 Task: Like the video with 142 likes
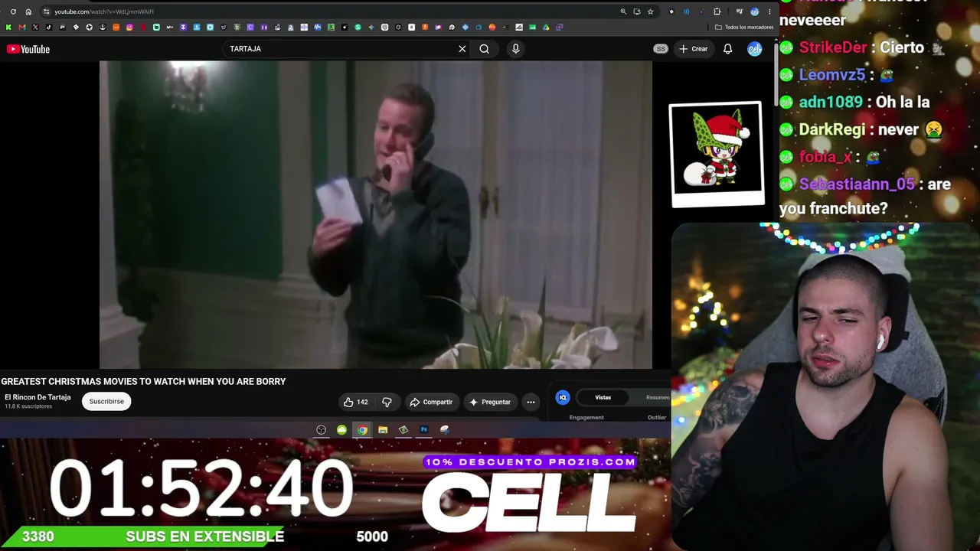coord(355,402)
